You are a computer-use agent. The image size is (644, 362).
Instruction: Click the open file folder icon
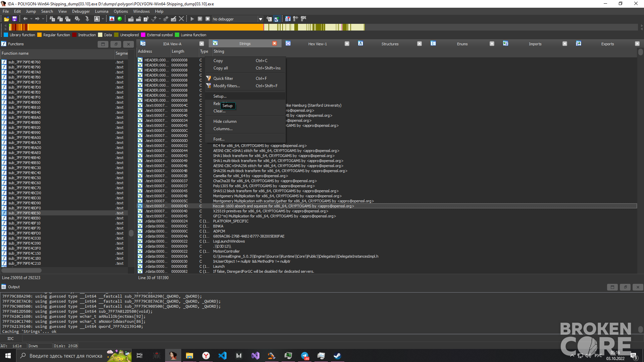point(6,19)
